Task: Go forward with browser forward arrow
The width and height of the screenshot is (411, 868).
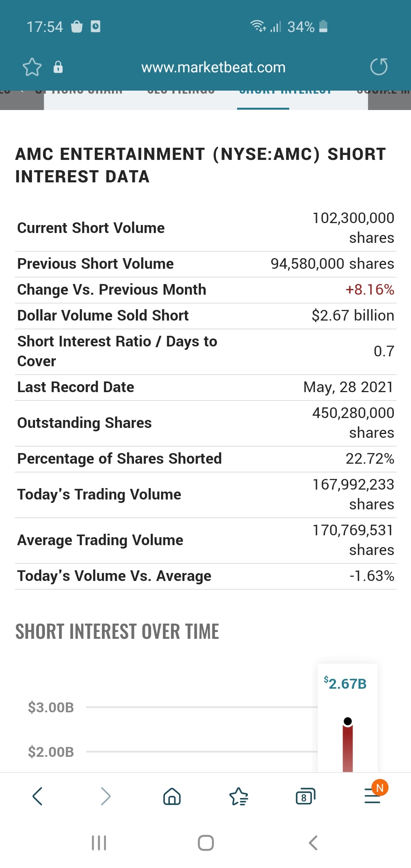Action: 105,796
